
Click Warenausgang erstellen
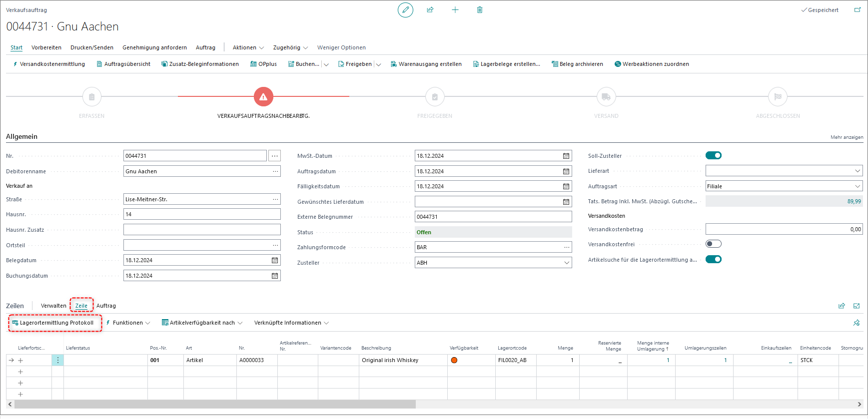(426, 64)
